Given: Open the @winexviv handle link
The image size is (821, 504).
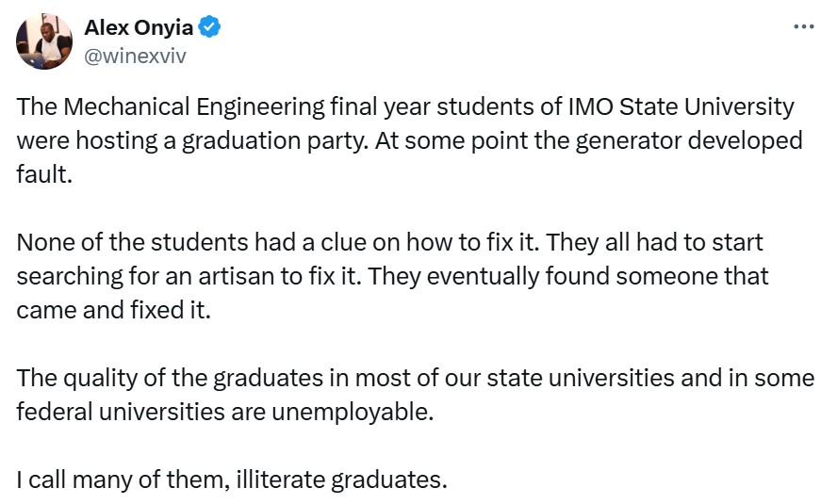Looking at the screenshot, I should pos(135,56).
